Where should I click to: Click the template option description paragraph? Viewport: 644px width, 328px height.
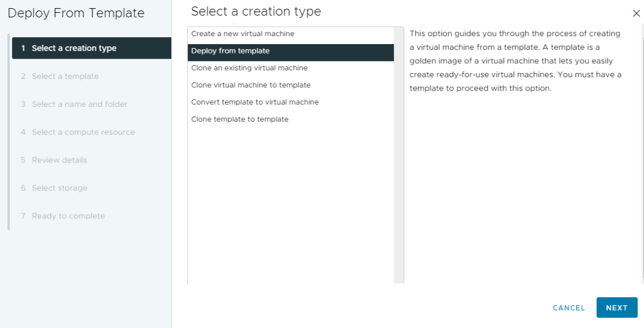pyautogui.click(x=516, y=61)
